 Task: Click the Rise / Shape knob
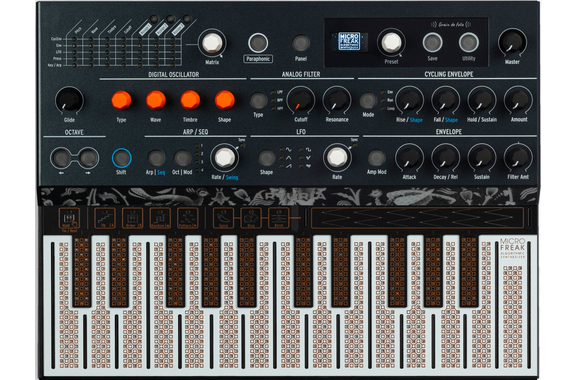409,100
